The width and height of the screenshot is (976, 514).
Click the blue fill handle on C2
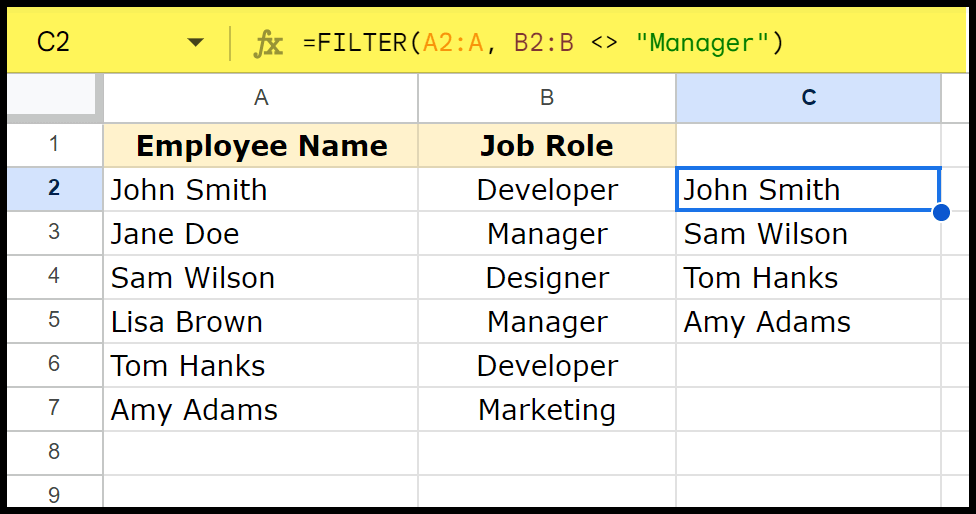[941, 212]
